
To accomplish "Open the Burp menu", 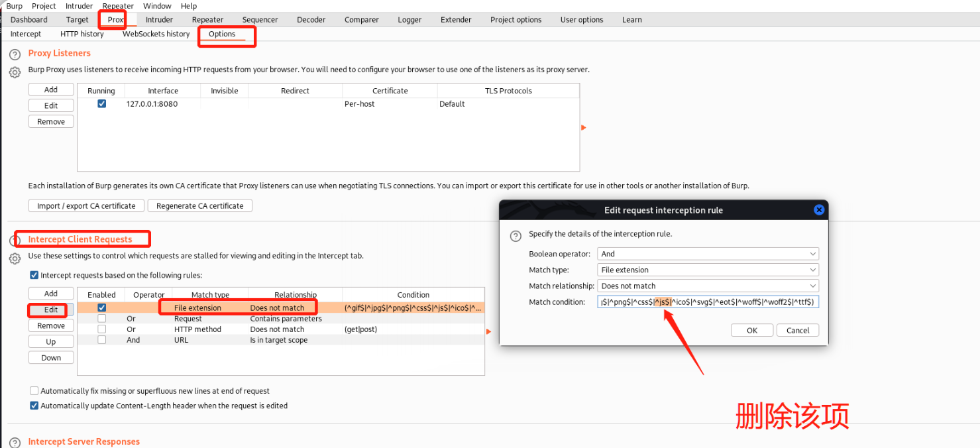I will tap(15, 6).
